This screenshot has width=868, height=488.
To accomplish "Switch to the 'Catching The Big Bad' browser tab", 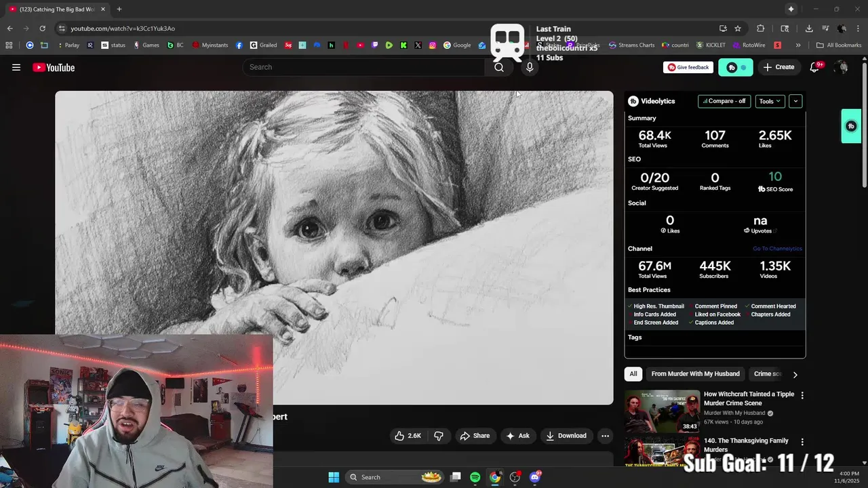I will tap(58, 9).
